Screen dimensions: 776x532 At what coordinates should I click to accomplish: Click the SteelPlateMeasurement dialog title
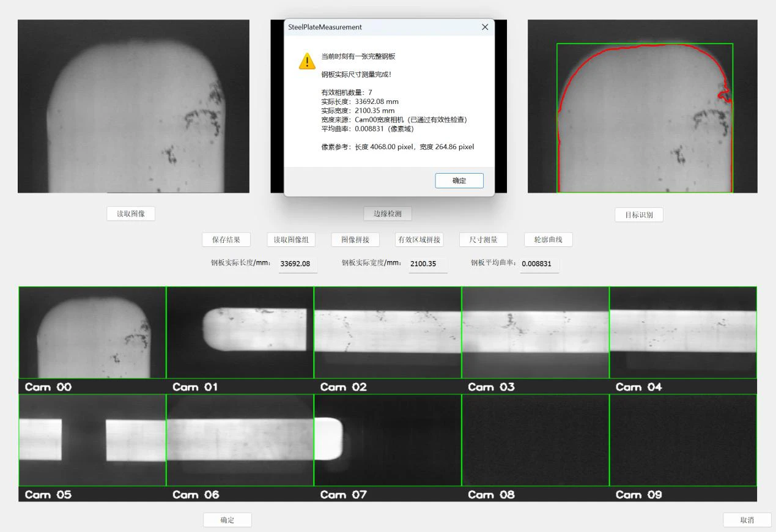pyautogui.click(x=325, y=27)
